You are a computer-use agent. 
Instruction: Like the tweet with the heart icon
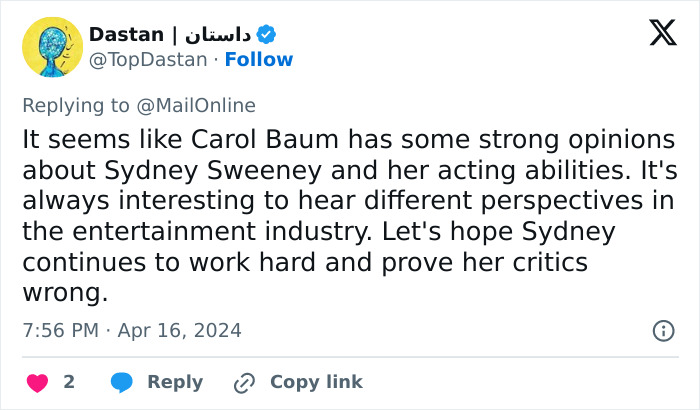click(x=37, y=382)
